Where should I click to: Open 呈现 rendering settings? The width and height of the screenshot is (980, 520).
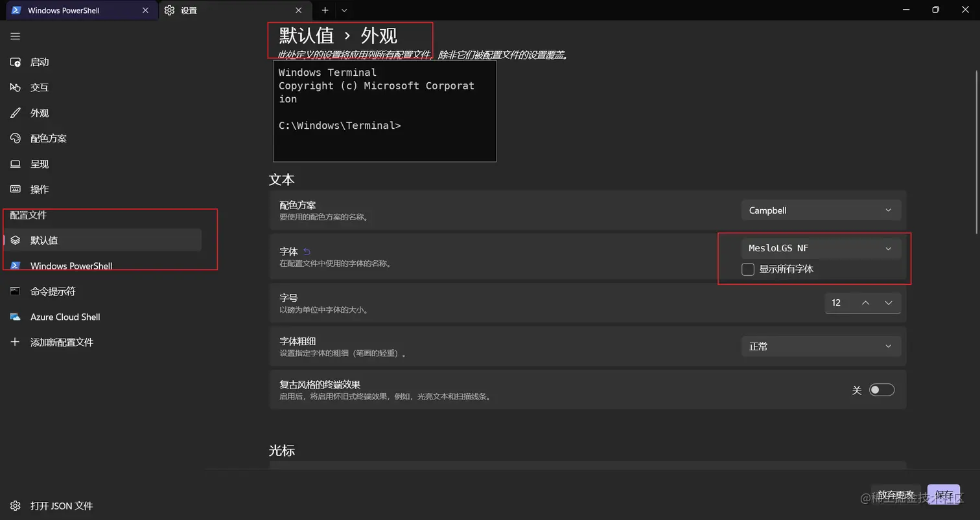coord(102,164)
